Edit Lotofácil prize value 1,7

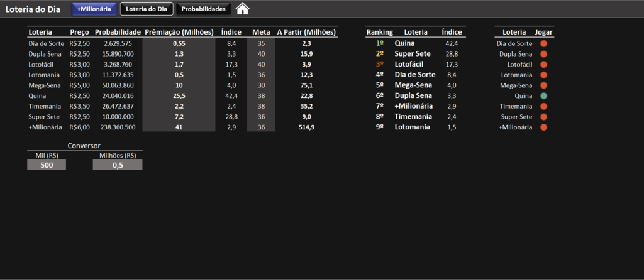179,65
